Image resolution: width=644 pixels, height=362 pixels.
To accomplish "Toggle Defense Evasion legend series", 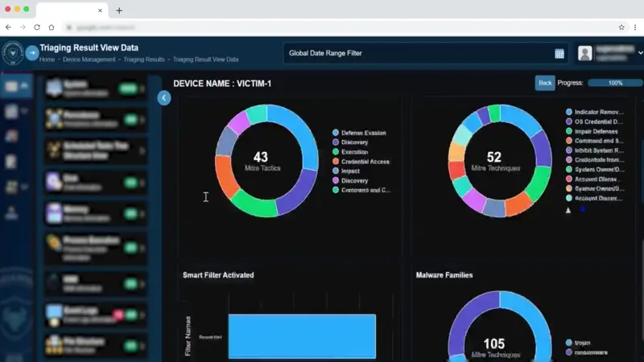I will click(359, 133).
